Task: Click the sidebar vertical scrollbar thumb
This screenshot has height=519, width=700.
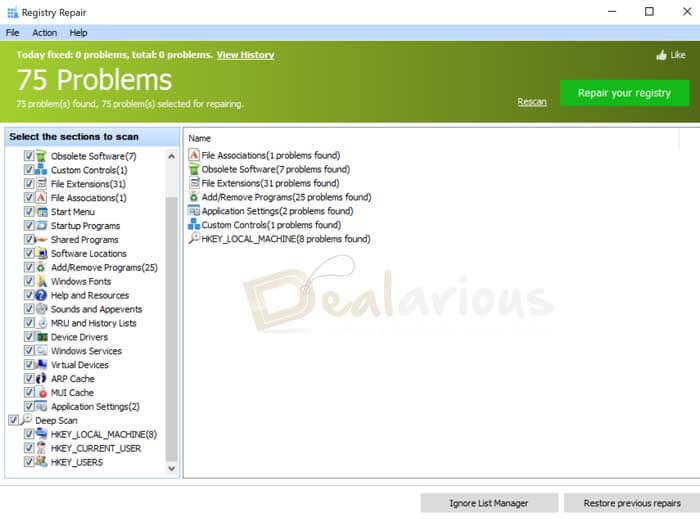Action: coord(171,329)
